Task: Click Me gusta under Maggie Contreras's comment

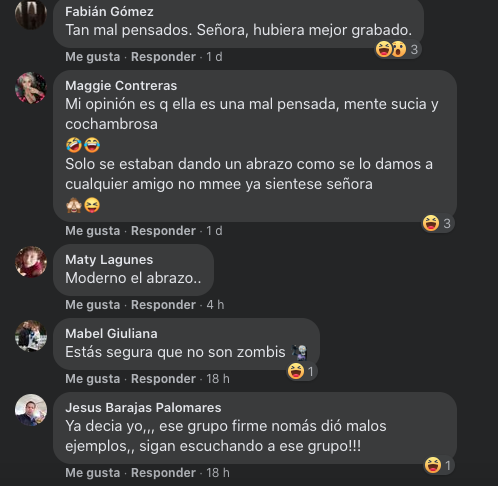Action: pyautogui.click(x=92, y=231)
